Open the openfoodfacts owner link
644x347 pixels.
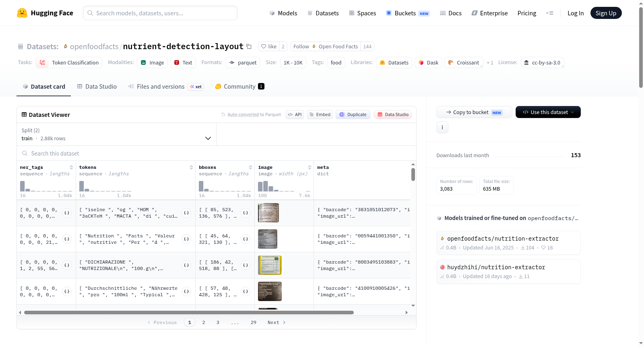click(94, 46)
